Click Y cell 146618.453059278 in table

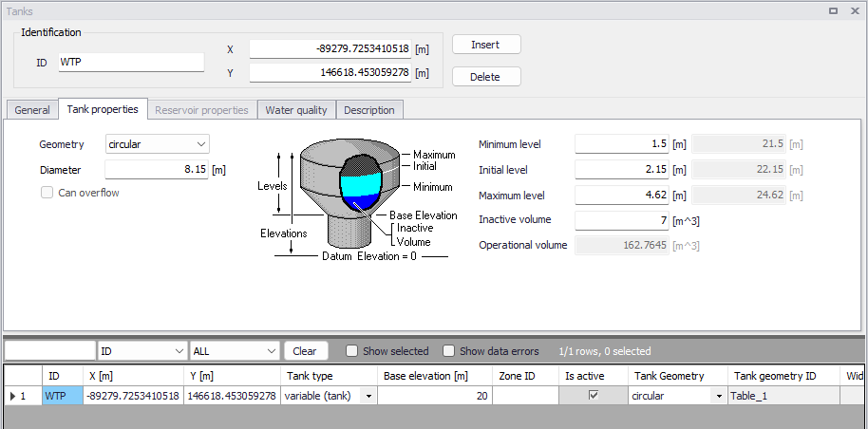(232, 396)
